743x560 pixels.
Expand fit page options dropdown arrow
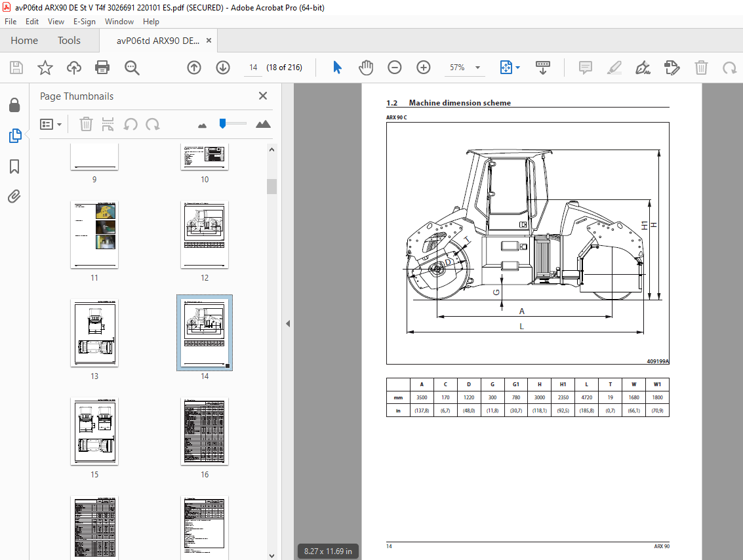point(518,68)
